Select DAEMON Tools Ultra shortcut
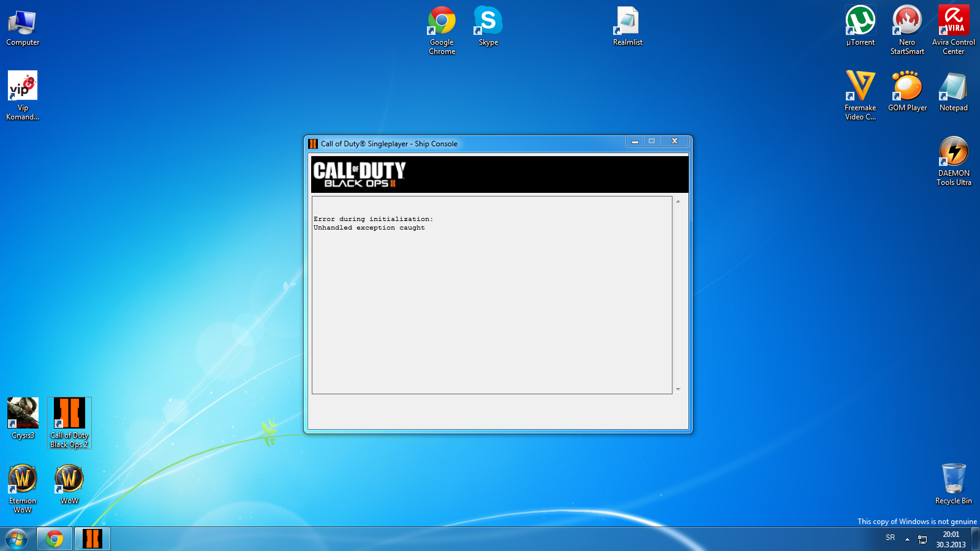The width and height of the screenshot is (980, 551). point(954,161)
